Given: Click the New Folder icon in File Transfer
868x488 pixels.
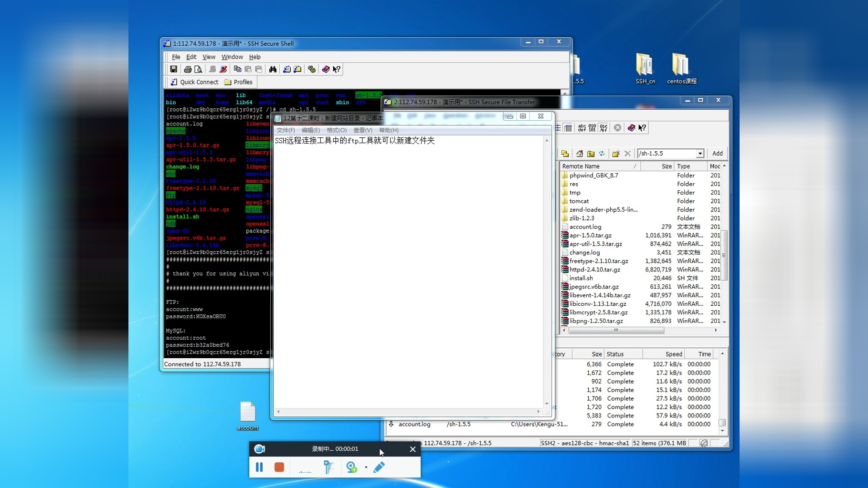Looking at the screenshot, I should click(616, 154).
